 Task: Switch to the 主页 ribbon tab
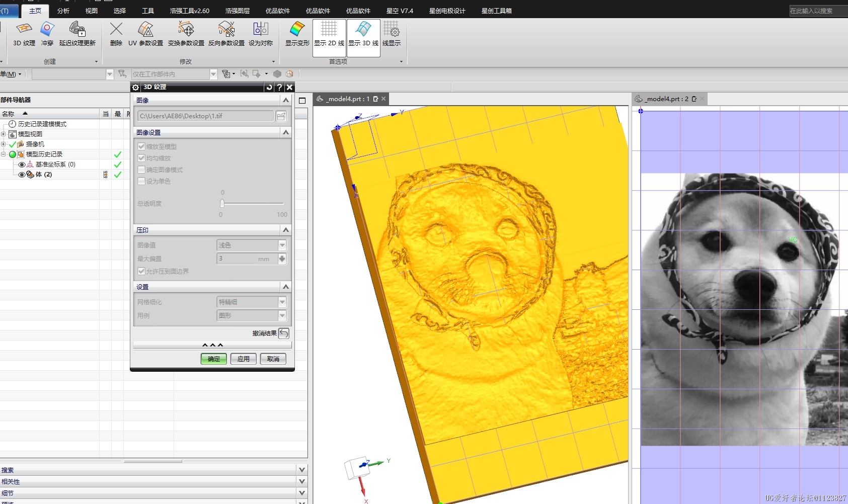pyautogui.click(x=35, y=11)
